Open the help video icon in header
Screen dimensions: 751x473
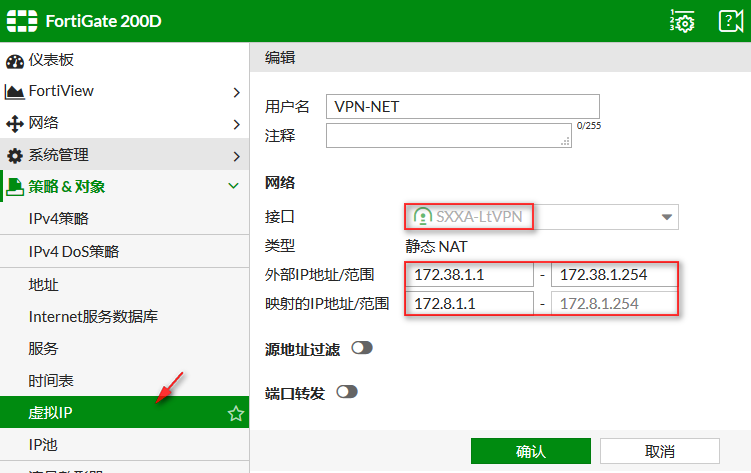tap(730, 21)
